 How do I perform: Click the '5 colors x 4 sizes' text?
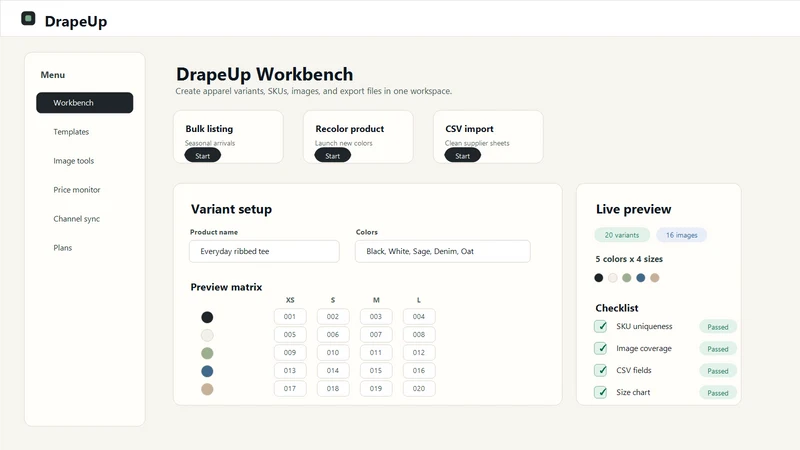coord(629,259)
